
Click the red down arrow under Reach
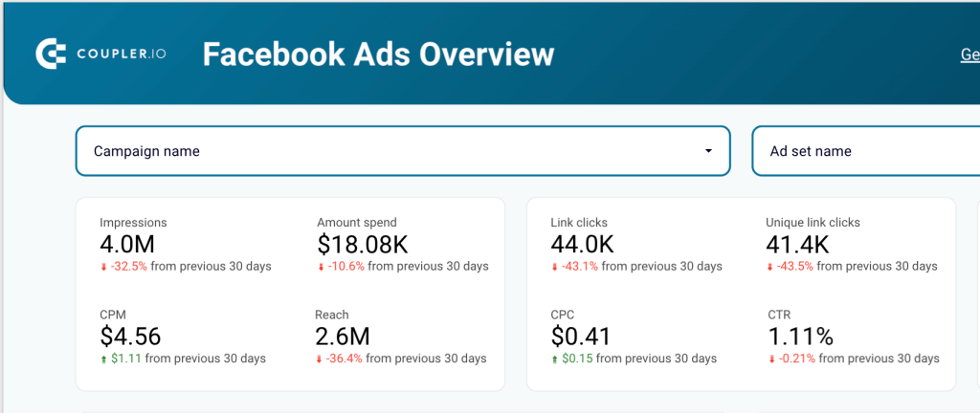319,359
